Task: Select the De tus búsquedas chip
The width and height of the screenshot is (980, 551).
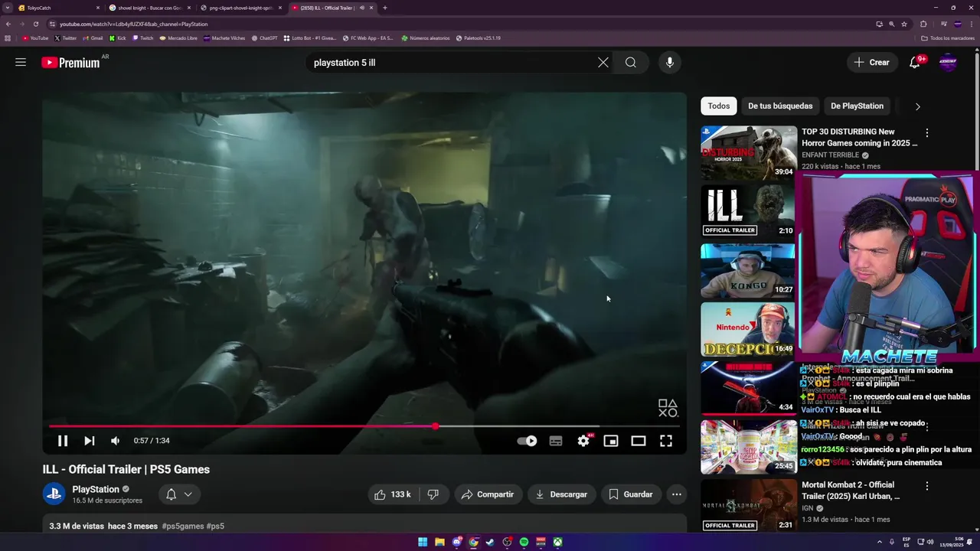Action: [x=780, y=106]
